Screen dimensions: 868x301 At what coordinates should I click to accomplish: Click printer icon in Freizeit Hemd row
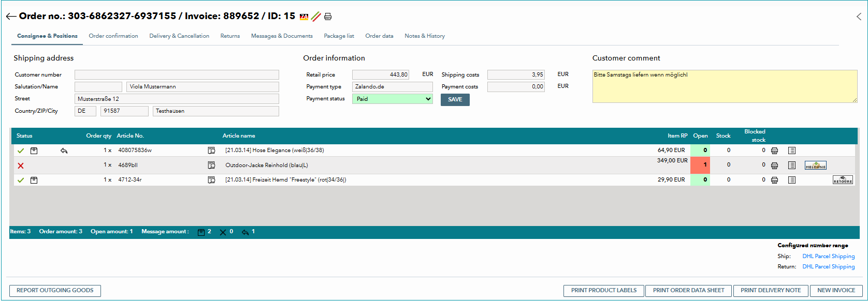coord(774,180)
